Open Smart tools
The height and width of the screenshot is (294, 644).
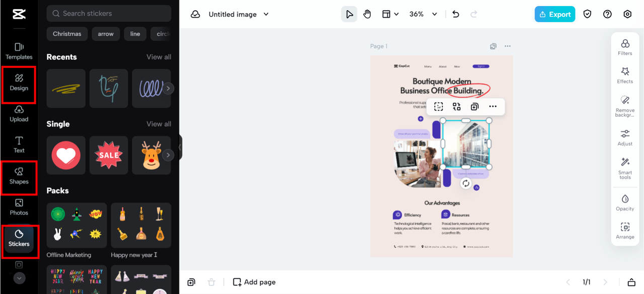point(625,168)
